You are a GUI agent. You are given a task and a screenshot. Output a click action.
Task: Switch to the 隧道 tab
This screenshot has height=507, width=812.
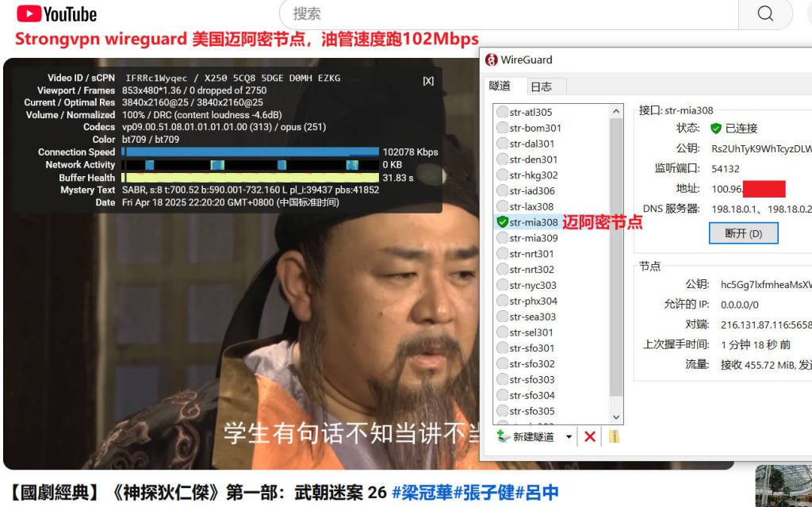[x=500, y=86]
